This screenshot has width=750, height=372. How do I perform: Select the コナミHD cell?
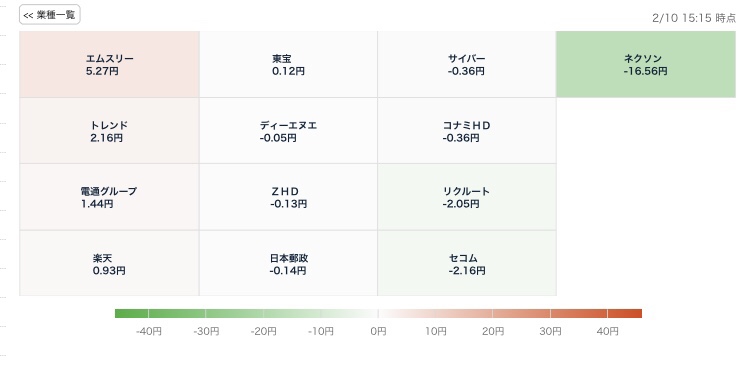coord(467,131)
